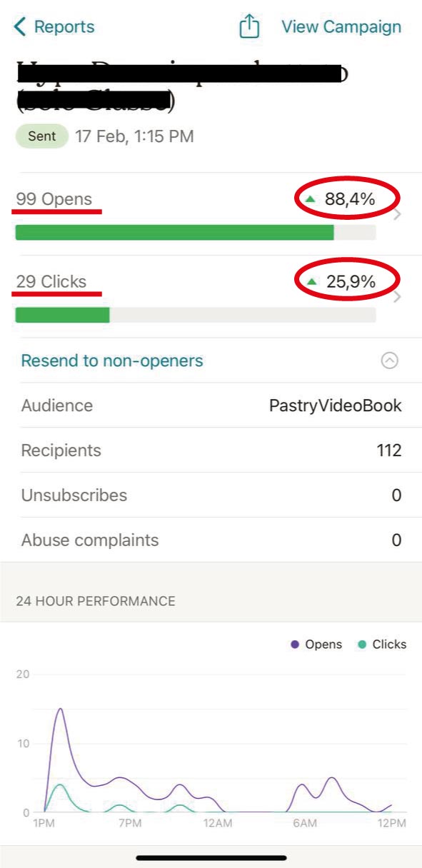The image size is (422, 868).
Task: Toggle the purple Opens legend dot
Action: [295, 645]
